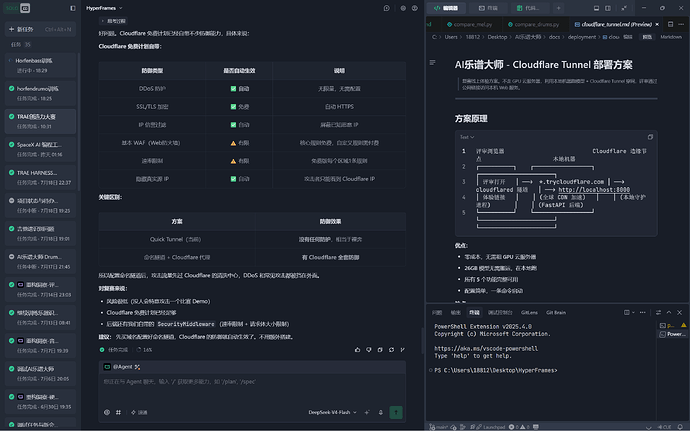Click the share icon beside regenerate
This screenshot has height=431, width=690.
tap(402, 350)
